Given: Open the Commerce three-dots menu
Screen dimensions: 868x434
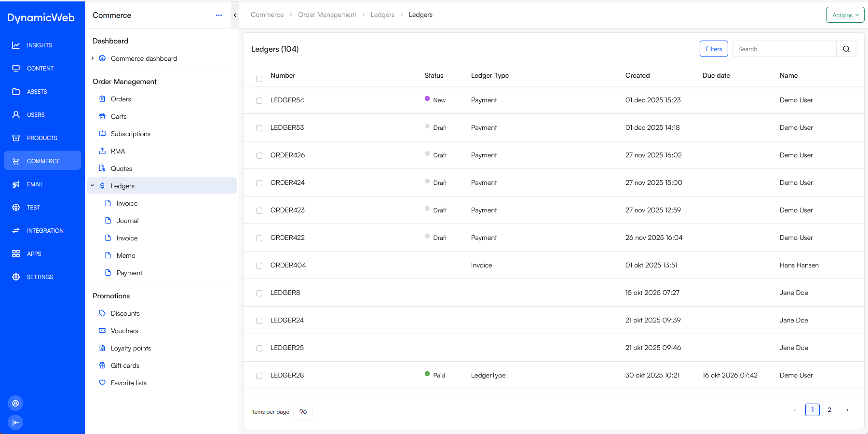Looking at the screenshot, I should coord(219,15).
